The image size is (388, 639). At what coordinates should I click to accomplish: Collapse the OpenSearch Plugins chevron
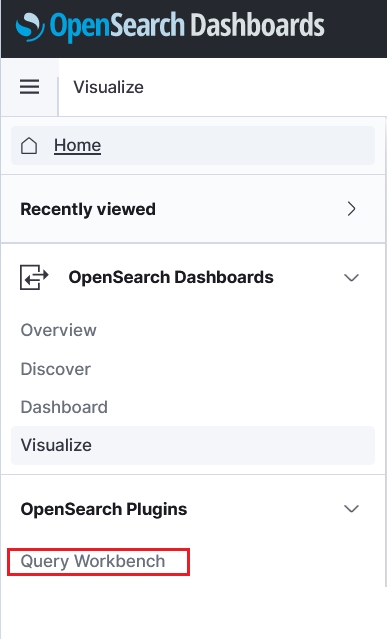[351, 509]
